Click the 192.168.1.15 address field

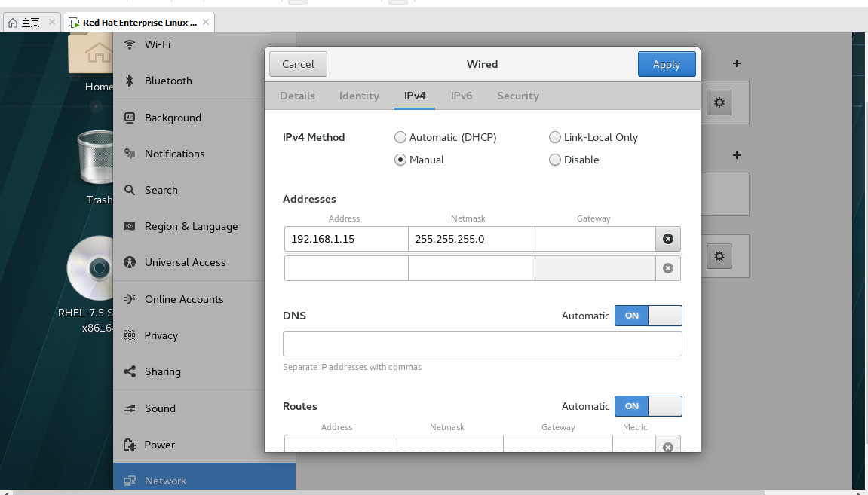pyautogui.click(x=347, y=239)
